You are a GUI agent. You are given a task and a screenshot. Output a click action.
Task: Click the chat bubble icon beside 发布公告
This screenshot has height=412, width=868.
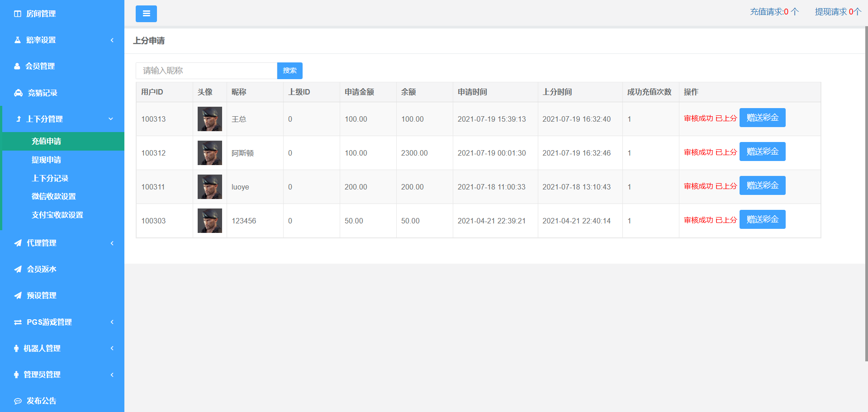pos(18,401)
